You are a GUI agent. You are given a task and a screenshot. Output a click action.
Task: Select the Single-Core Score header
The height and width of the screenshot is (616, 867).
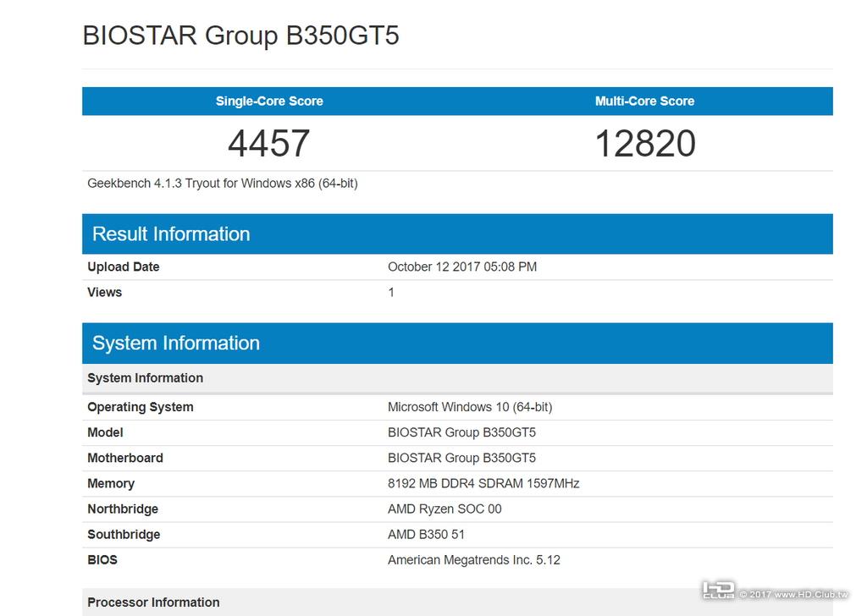(269, 101)
